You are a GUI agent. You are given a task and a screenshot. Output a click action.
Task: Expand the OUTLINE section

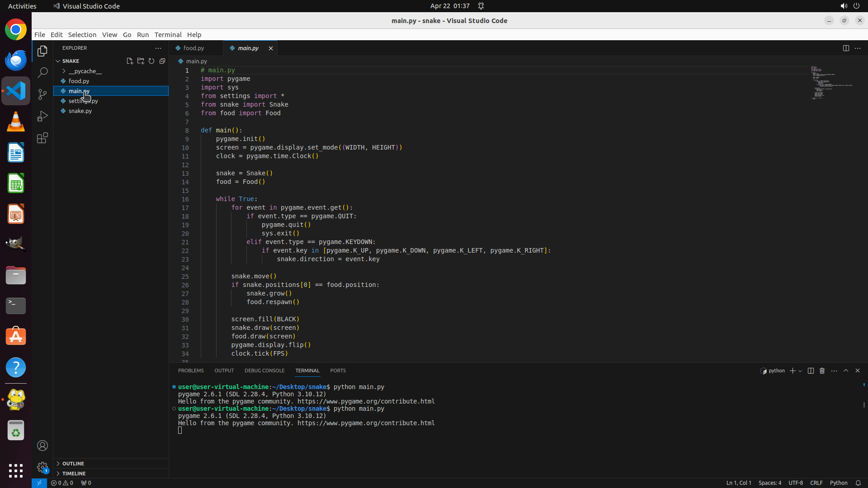tap(73, 464)
